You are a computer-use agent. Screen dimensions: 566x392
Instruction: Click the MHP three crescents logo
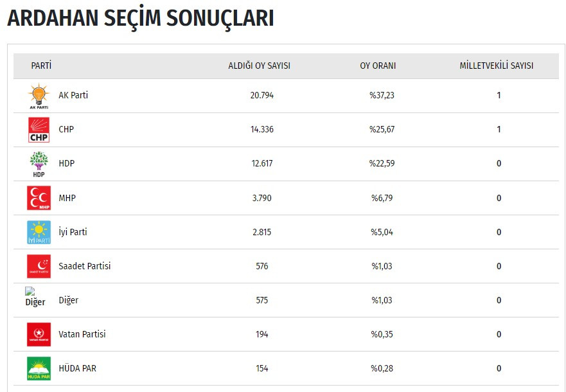39,198
